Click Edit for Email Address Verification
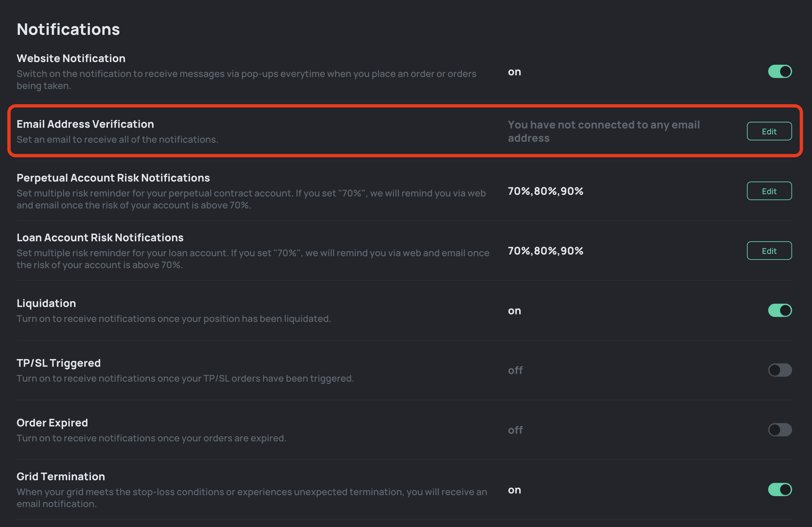 [x=769, y=131]
